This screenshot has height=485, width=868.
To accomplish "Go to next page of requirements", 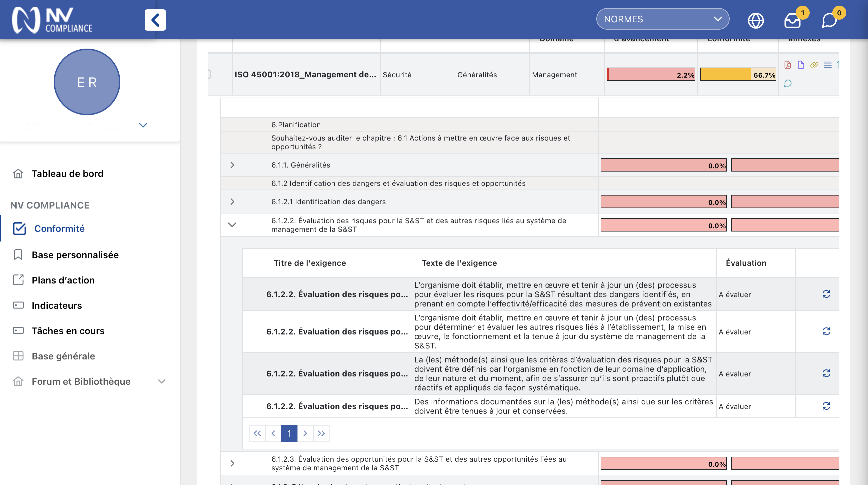I will click(x=305, y=433).
